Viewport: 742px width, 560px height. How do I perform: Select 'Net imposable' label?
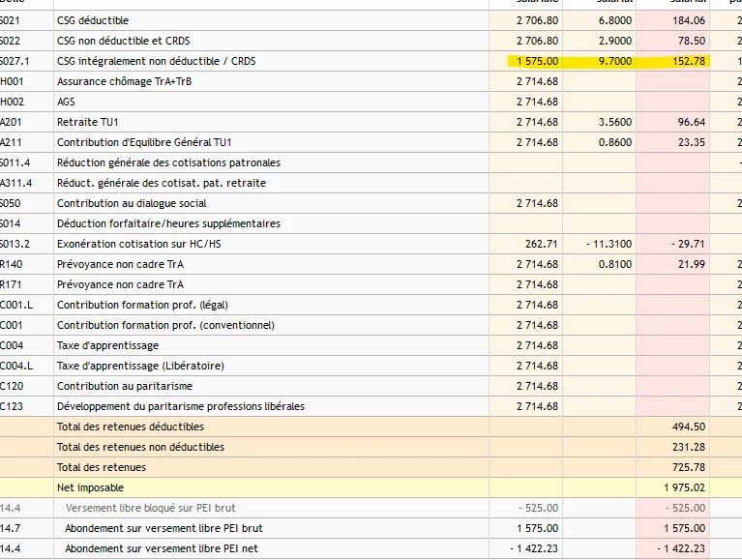click(x=90, y=488)
